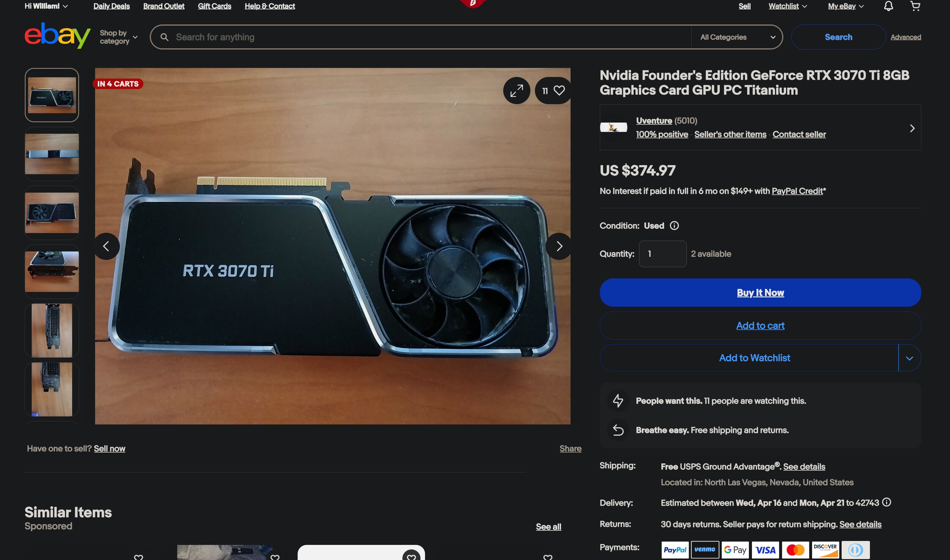Open Seller's other items
Viewport: 950px width, 560px height.
pos(730,134)
